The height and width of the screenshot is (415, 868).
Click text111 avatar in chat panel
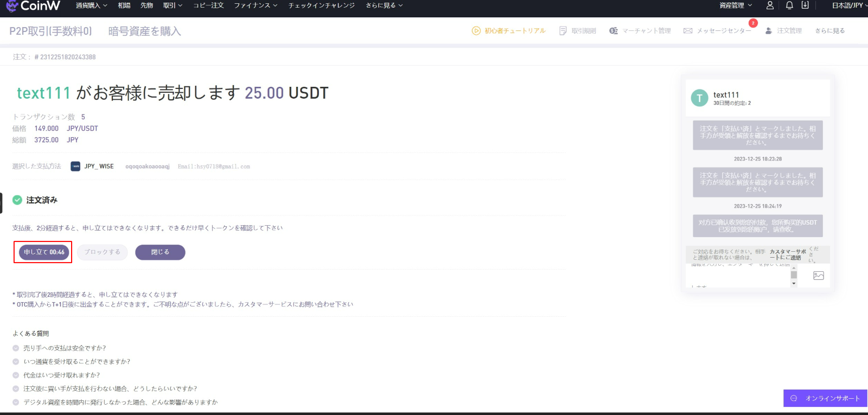[699, 98]
